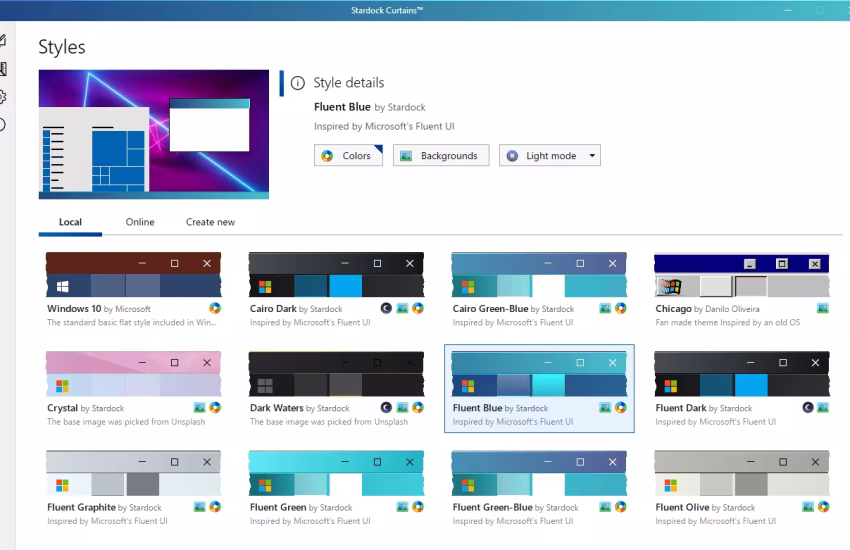Click the background image icon on Fluent Green
This screenshot has height=550, width=850.
[402, 507]
